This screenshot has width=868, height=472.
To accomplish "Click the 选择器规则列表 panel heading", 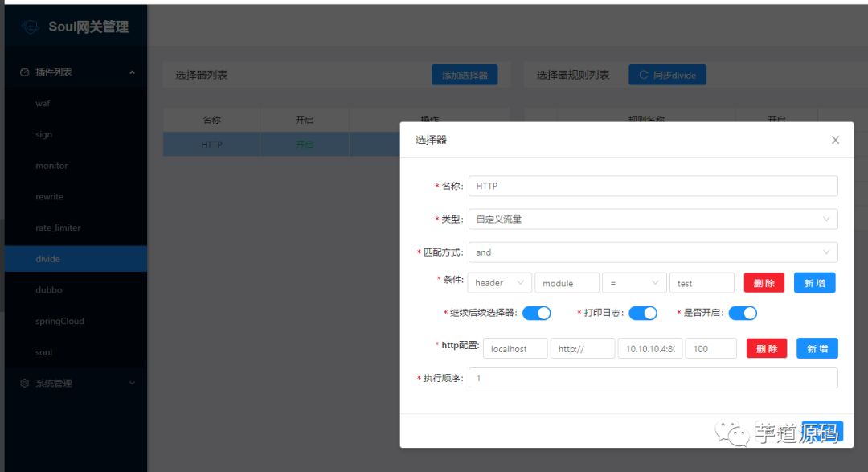I will pyautogui.click(x=573, y=75).
